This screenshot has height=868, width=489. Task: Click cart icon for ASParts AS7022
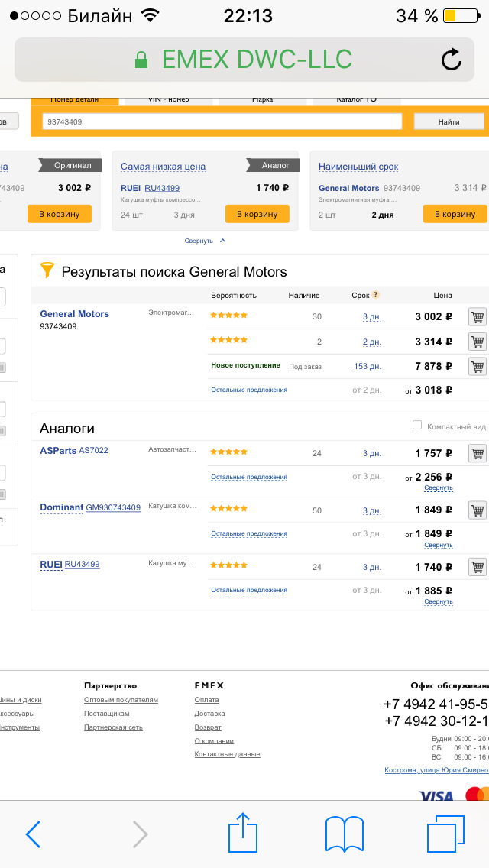coord(478,453)
